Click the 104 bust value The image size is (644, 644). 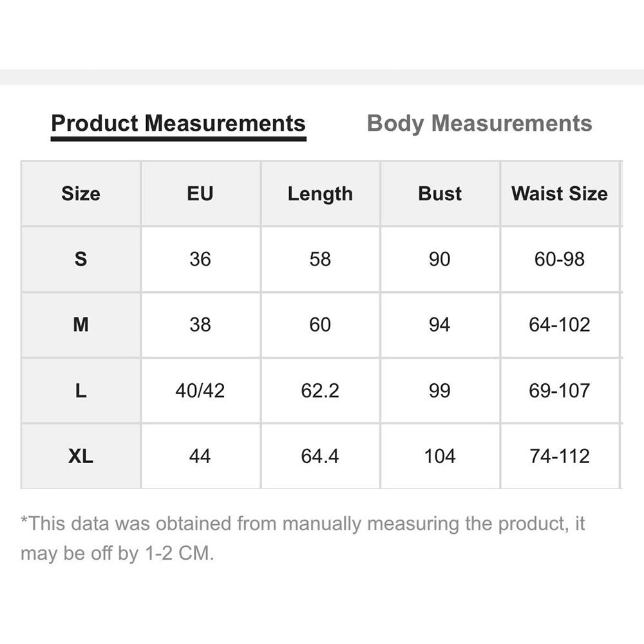coord(440,456)
